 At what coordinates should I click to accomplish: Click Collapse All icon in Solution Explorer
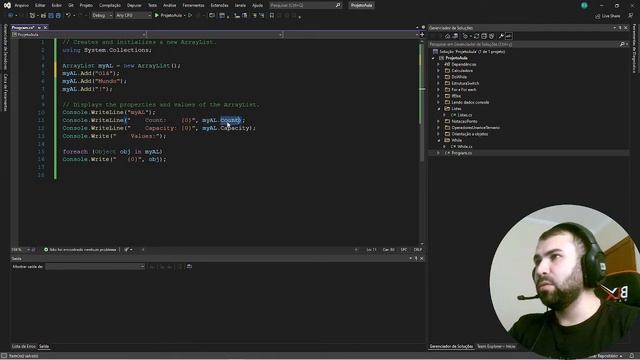pyautogui.click(x=484, y=36)
